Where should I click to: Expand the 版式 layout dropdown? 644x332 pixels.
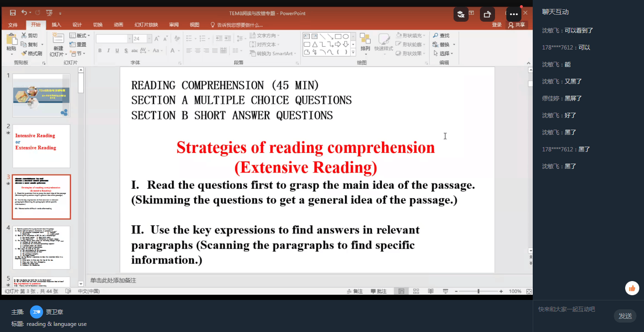pos(80,35)
